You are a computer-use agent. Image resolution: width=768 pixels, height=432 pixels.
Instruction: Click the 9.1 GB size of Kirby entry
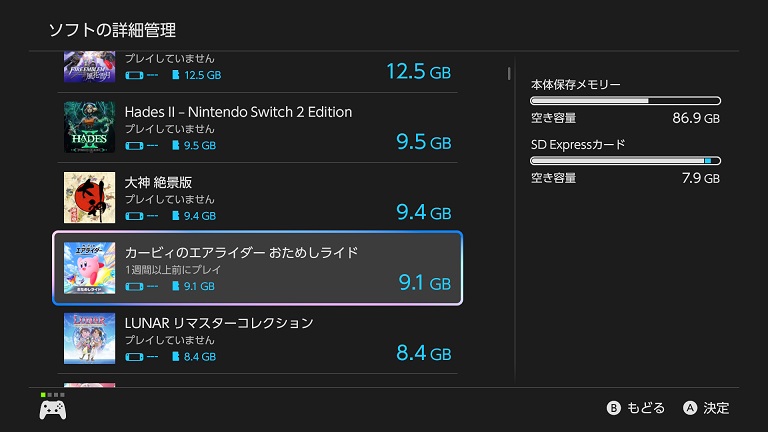425,283
